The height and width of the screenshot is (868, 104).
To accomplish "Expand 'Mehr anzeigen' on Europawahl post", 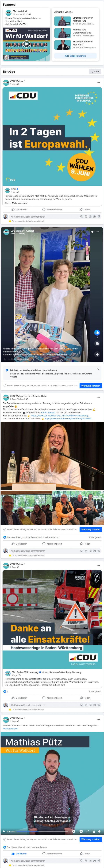I will [x=20, y=203].
